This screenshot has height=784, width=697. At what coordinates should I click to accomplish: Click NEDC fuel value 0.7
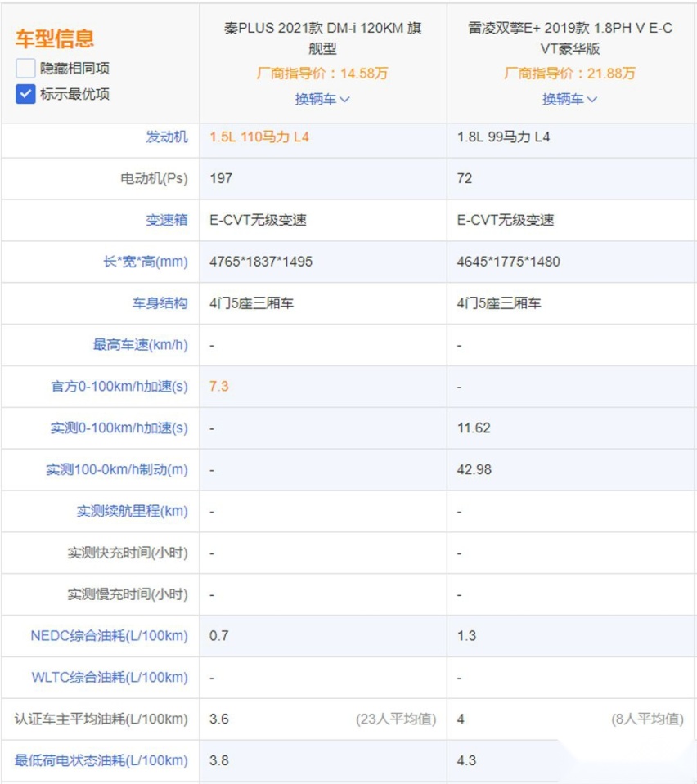click(x=218, y=635)
